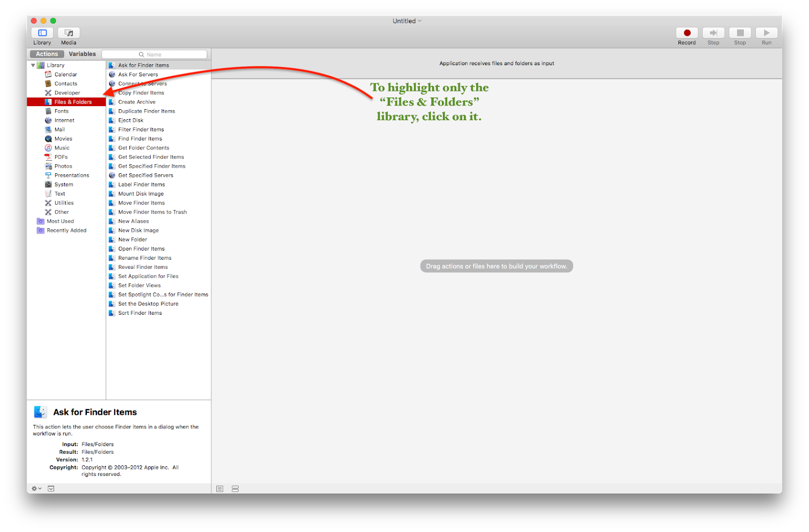The image size is (809, 532).
Task: Click the Name search field
Action: [154, 55]
